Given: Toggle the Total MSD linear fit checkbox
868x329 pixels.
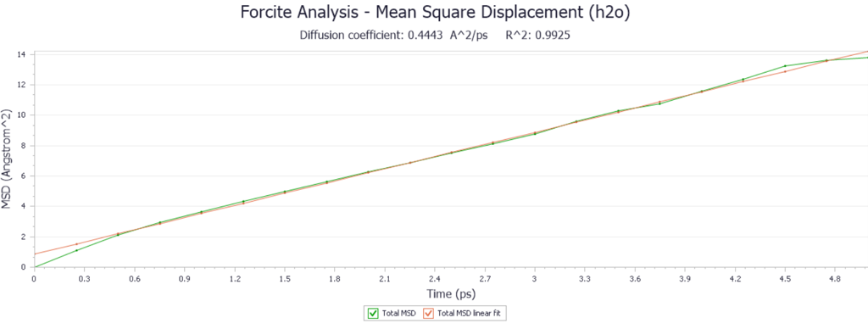Looking at the screenshot, I should (428, 314).
